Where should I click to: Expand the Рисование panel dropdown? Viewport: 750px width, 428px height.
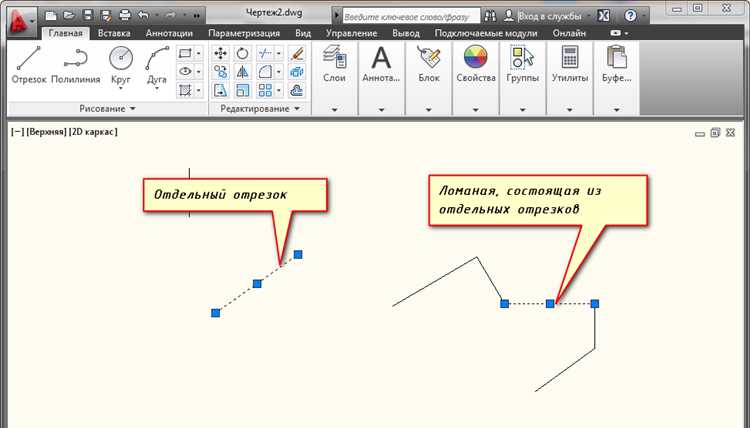103,108
